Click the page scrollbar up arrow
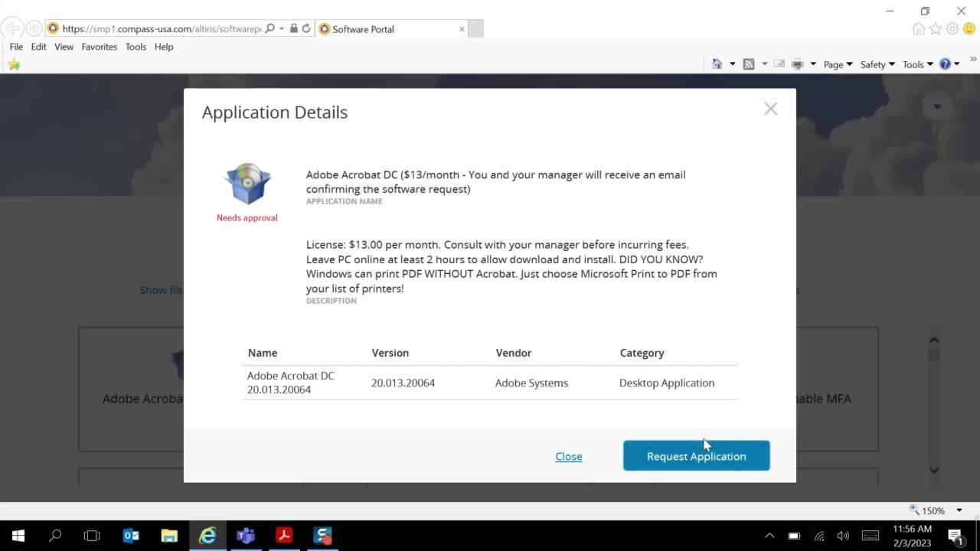The image size is (980, 551). tap(934, 340)
